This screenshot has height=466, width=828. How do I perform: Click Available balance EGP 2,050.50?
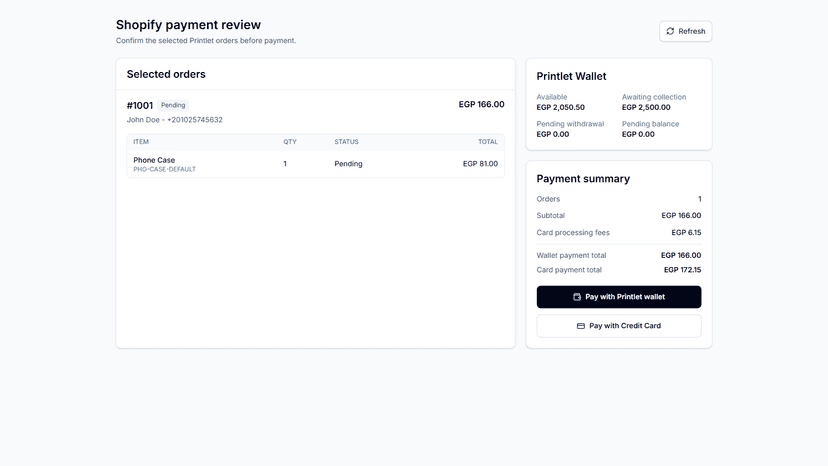[560, 107]
